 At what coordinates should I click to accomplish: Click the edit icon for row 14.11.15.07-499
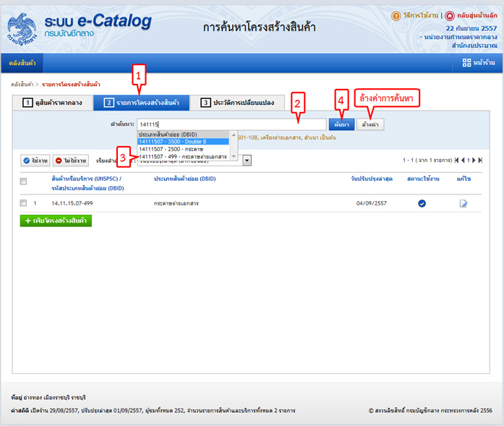464,203
